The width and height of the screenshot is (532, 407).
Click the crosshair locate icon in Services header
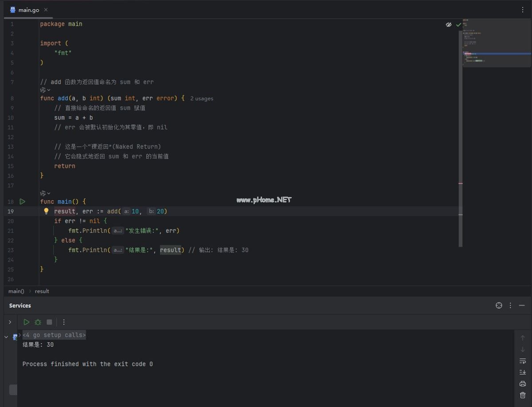tap(499, 306)
